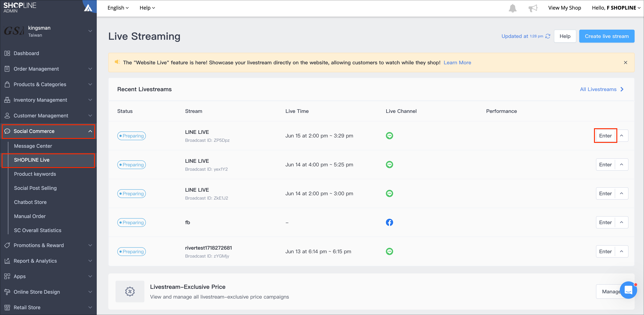
Task: Open the English language dropdown
Action: [118, 8]
